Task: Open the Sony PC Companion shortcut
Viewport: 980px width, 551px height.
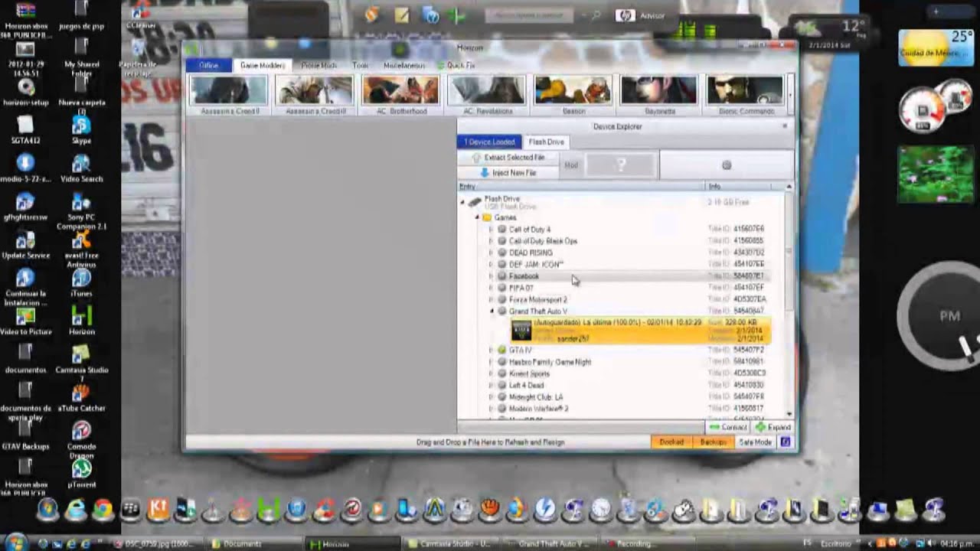Action: 81,210
